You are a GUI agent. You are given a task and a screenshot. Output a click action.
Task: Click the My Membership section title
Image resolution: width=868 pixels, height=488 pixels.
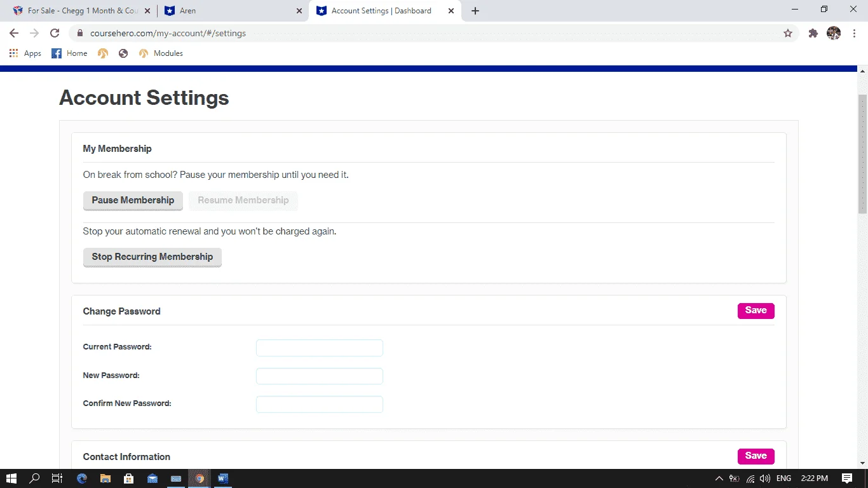point(118,149)
